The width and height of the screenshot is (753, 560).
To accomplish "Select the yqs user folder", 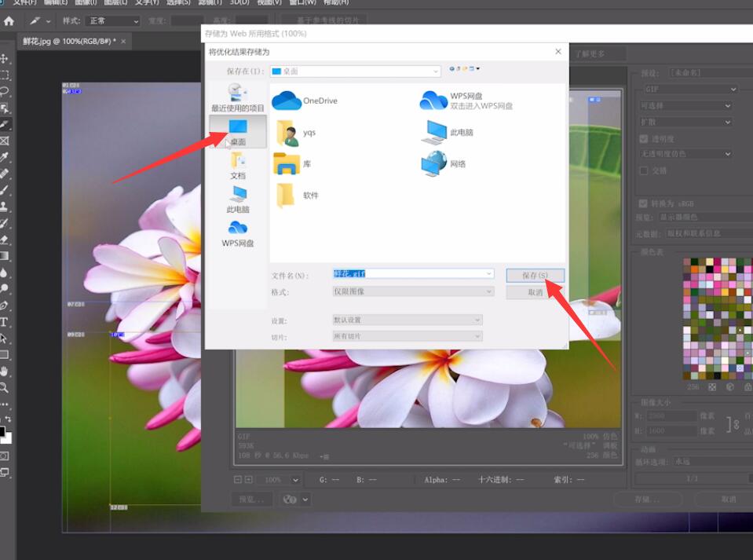I will pos(295,133).
